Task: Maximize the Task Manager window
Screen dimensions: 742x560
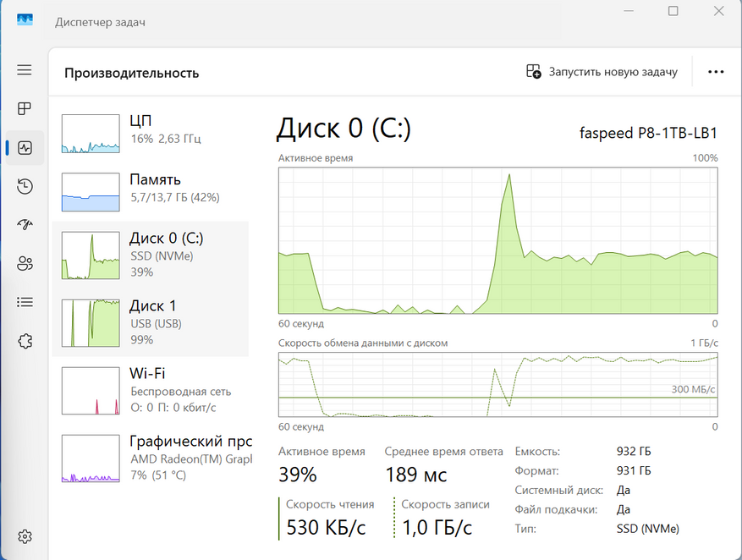Action: 673,11
